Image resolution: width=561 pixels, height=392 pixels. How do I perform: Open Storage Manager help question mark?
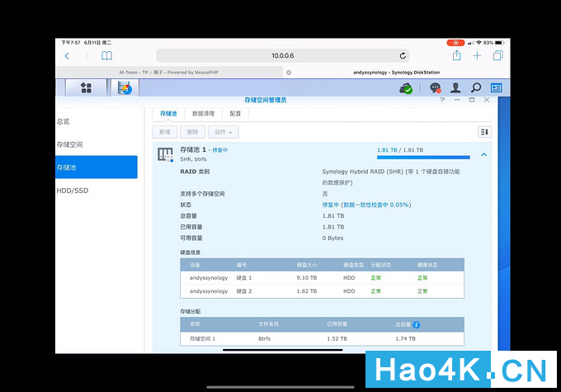442,100
